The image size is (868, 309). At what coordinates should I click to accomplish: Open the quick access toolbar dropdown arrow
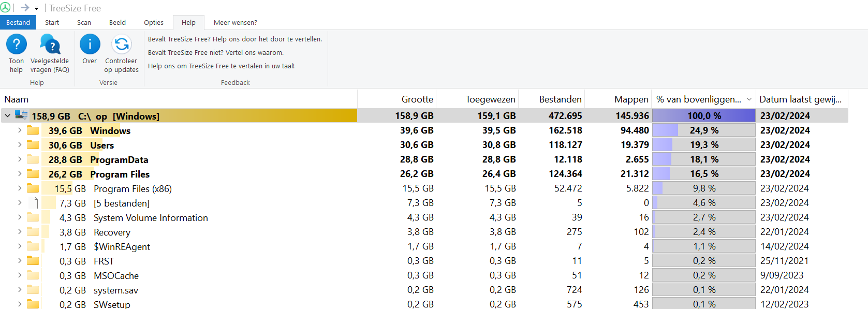(36, 8)
